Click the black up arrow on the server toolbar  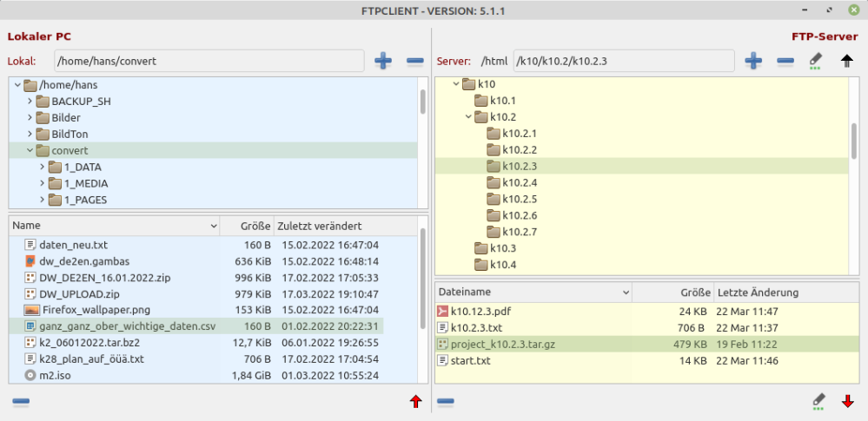click(847, 61)
